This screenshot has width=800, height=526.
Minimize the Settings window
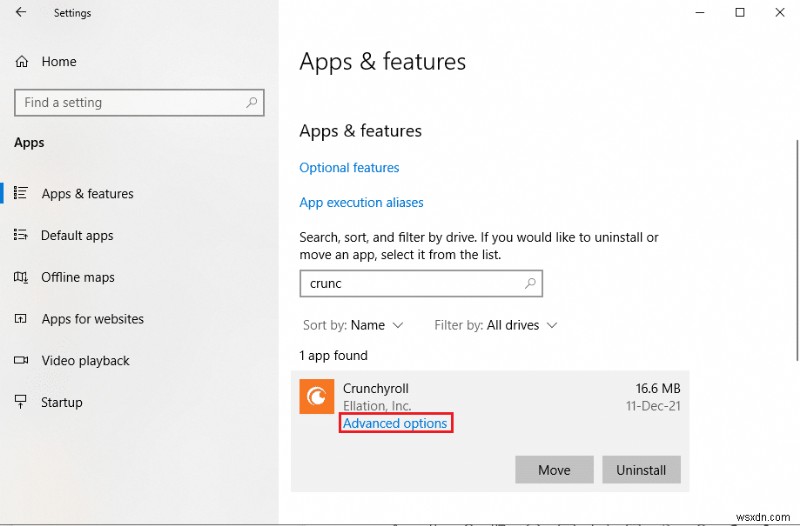(x=700, y=12)
